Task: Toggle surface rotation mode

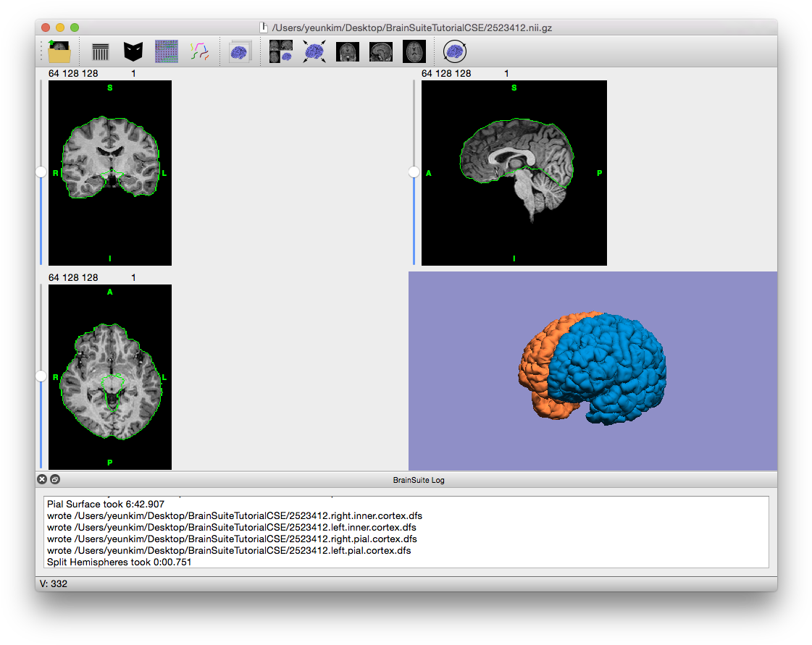Action: (454, 51)
